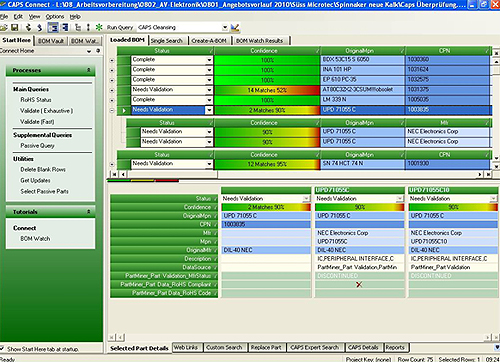The width and height of the screenshot is (500, 362).
Task: Click the chart icon beside CAPS Cleansing
Action: click(235, 28)
